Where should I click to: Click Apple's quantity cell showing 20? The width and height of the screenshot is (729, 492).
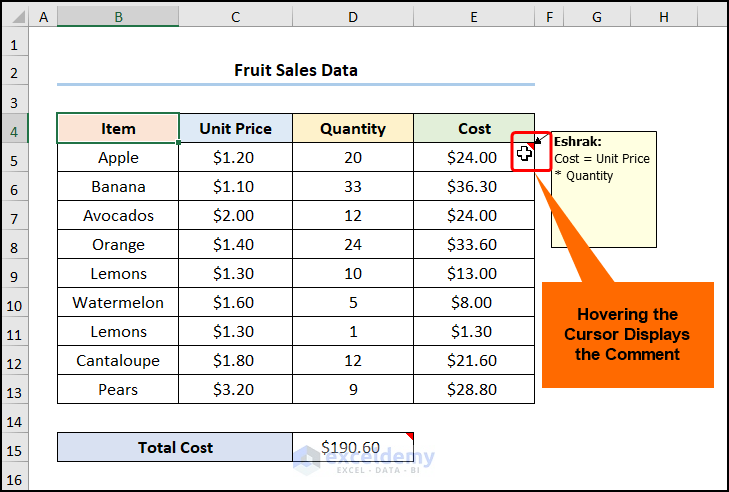click(x=353, y=157)
